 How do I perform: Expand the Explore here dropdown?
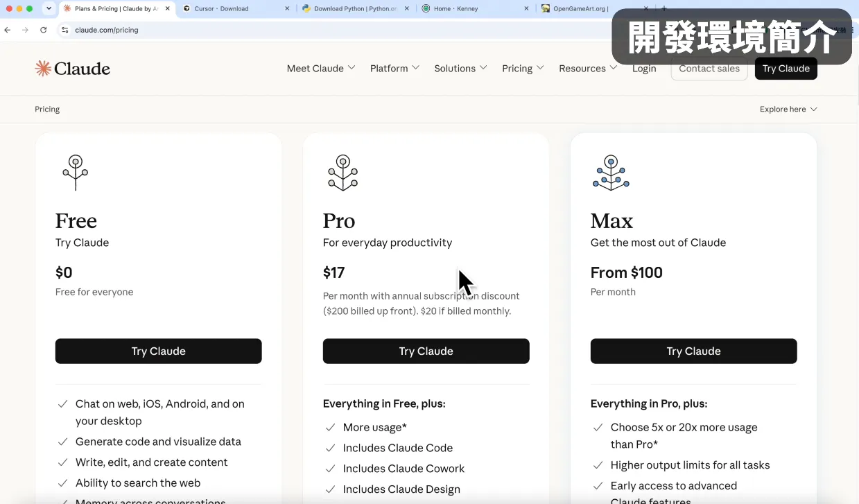788,109
